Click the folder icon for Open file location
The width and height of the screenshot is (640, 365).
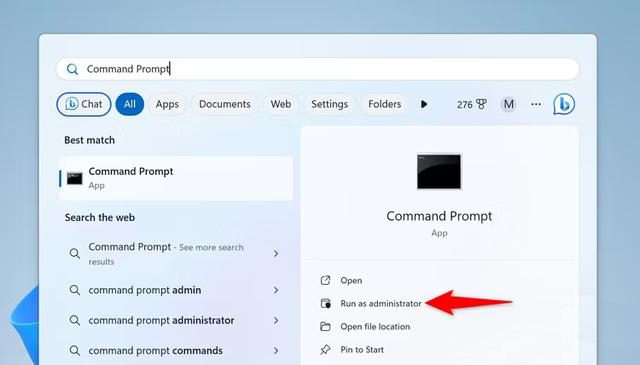click(325, 326)
